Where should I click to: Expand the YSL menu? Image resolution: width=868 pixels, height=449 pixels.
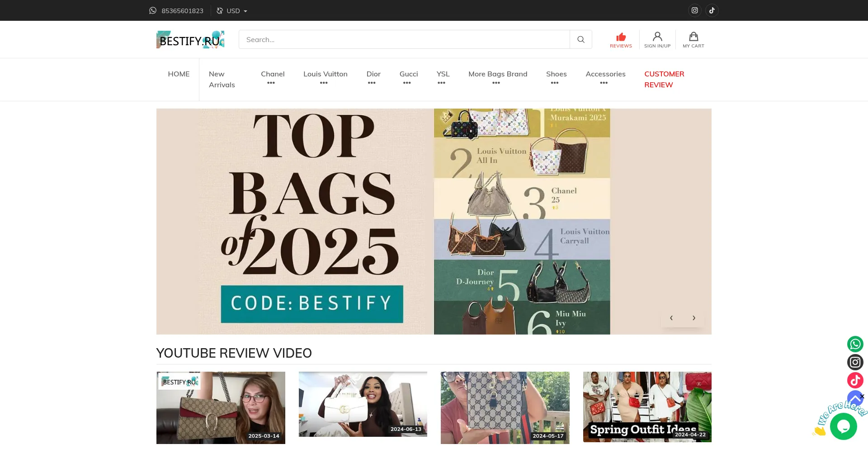pos(443,77)
